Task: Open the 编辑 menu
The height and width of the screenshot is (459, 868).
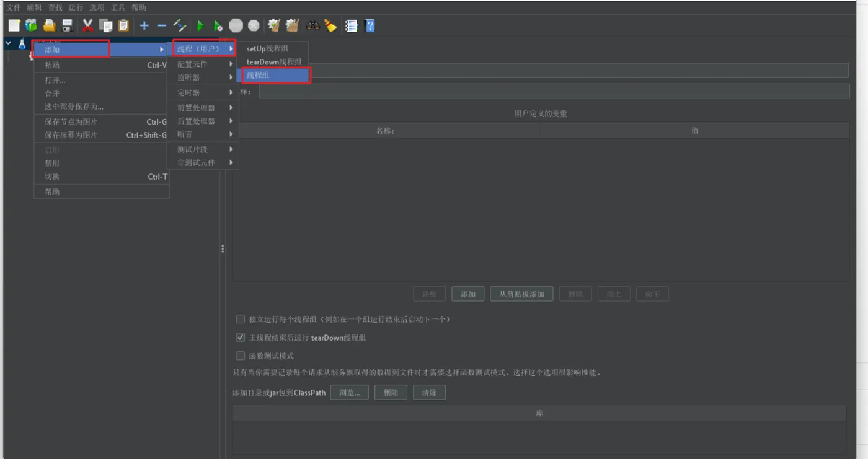Action: (x=34, y=7)
